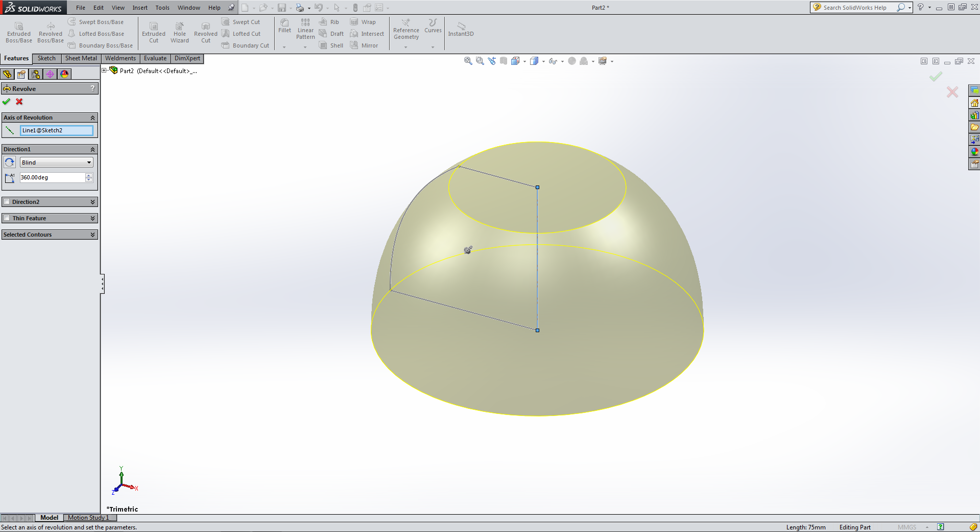Screen dimensions: 980x532
Task: Enable the Thin Feature checkbox
Action: point(7,218)
